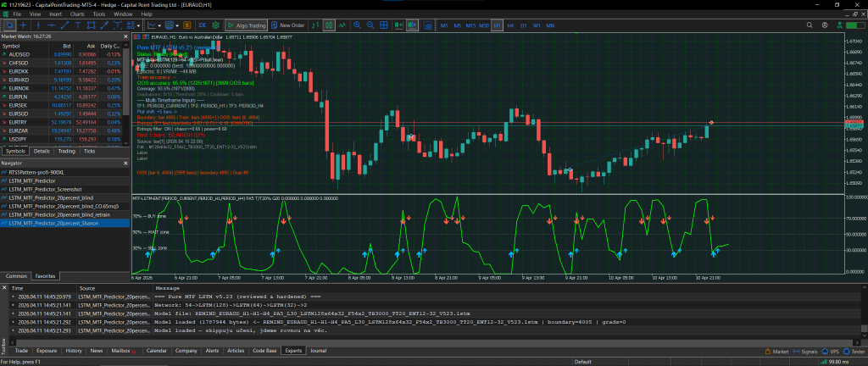Select the crosshair cursor tool
868x366 pixels.
(x=23, y=25)
